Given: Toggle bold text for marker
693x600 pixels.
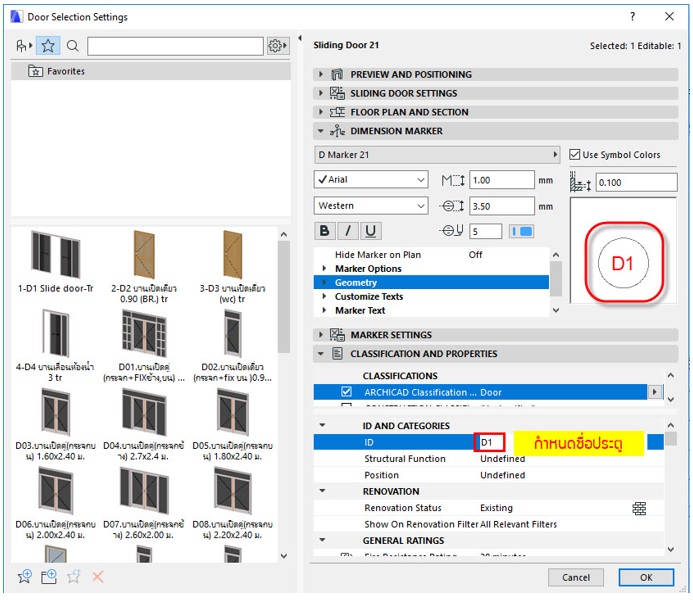Looking at the screenshot, I should pyautogui.click(x=325, y=231).
